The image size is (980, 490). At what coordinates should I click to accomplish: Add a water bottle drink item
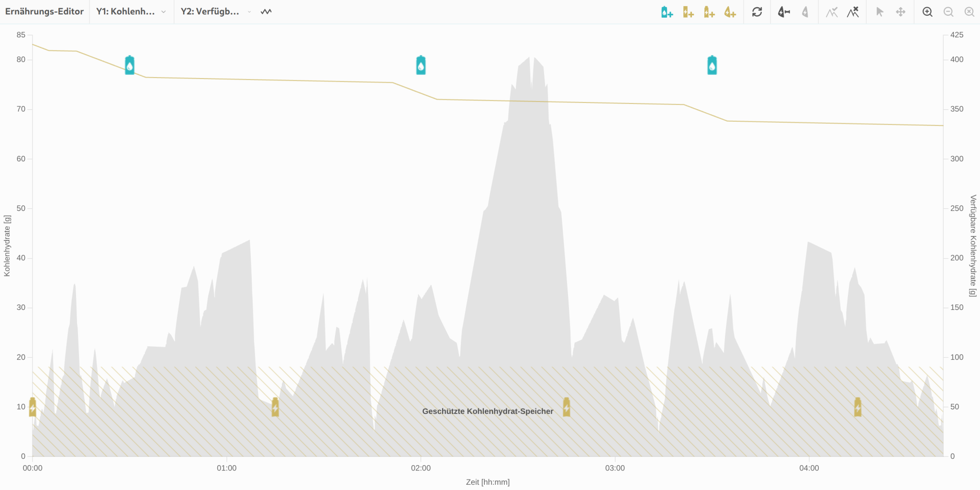(x=667, y=12)
